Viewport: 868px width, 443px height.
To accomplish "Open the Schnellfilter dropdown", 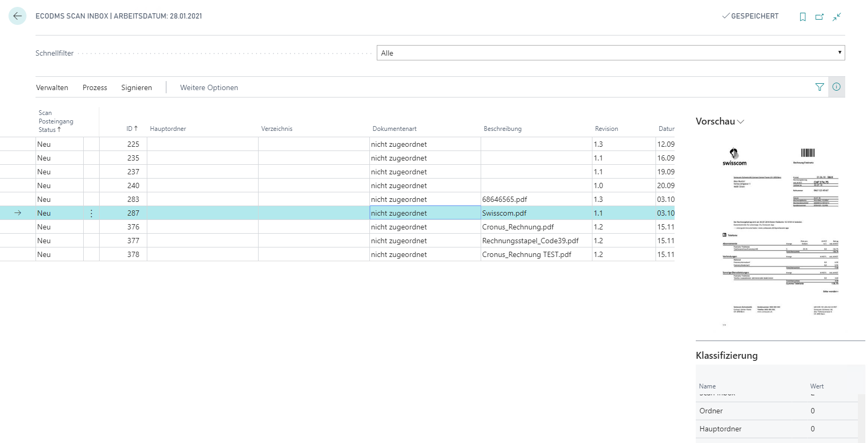I will (610, 53).
